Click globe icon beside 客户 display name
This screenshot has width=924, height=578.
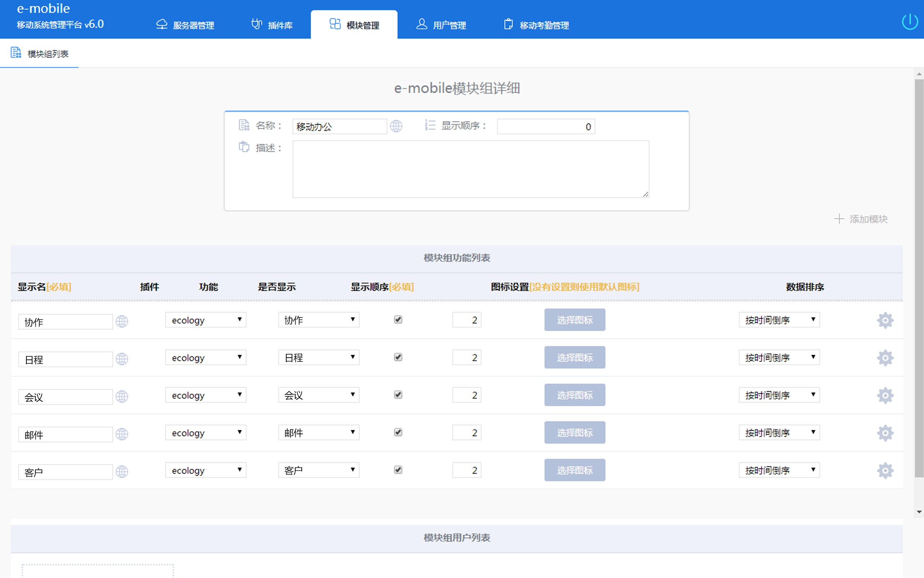click(x=122, y=472)
